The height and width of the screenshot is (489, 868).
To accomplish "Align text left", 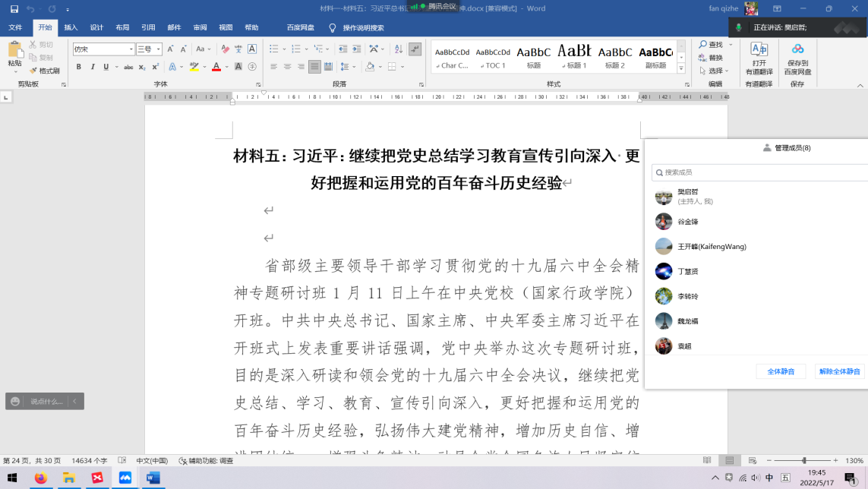I will click(x=273, y=67).
